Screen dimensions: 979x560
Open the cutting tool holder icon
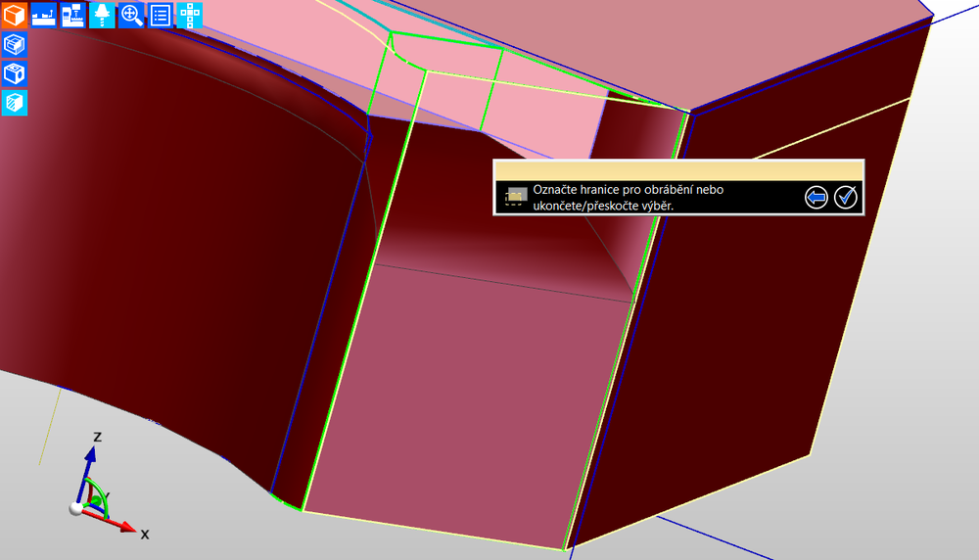pos(103,15)
